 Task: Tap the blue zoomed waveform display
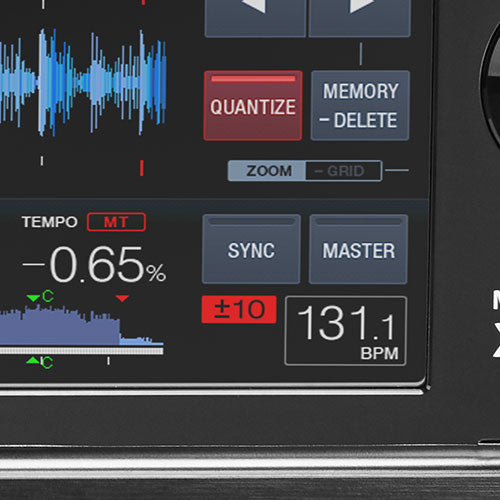pyautogui.click(x=83, y=82)
